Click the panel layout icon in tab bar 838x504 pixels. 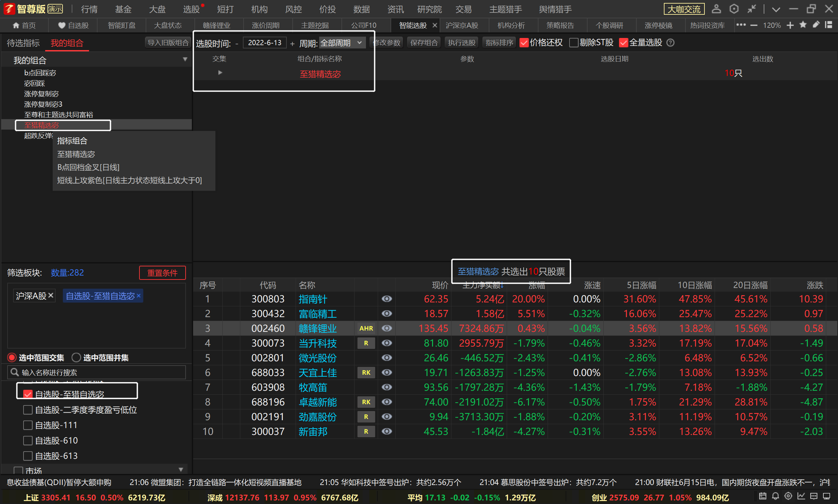pyautogui.click(x=829, y=25)
